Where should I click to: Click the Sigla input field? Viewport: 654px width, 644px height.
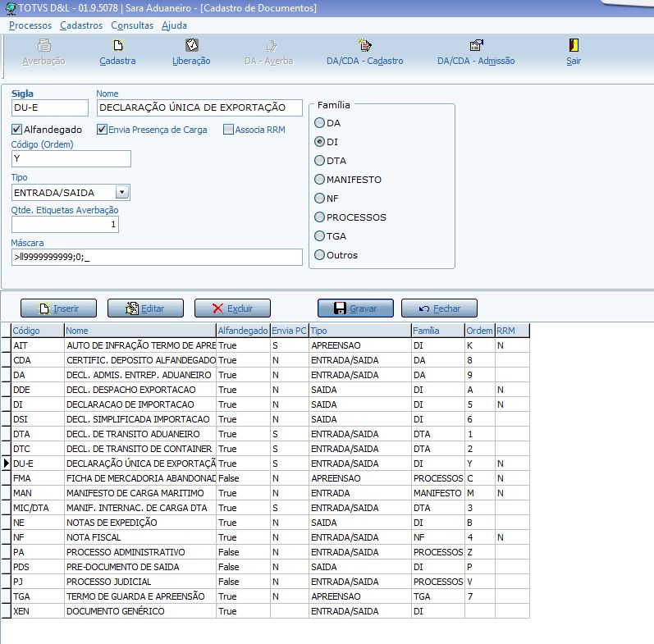tap(50, 107)
